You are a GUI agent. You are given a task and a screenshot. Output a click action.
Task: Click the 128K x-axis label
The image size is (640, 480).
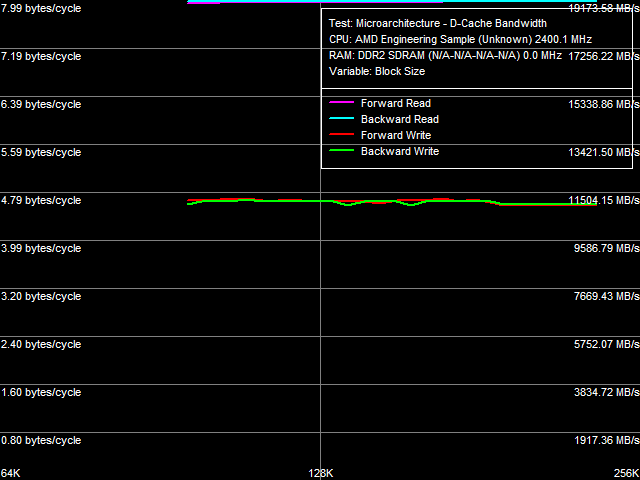[320, 472]
